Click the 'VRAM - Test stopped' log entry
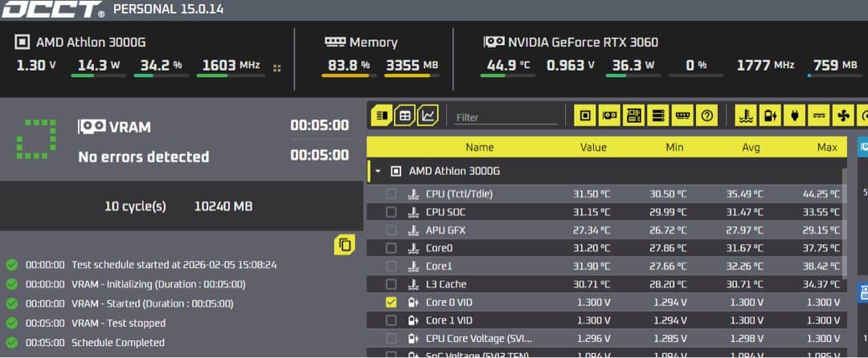This screenshot has width=868, height=358. 118,323
